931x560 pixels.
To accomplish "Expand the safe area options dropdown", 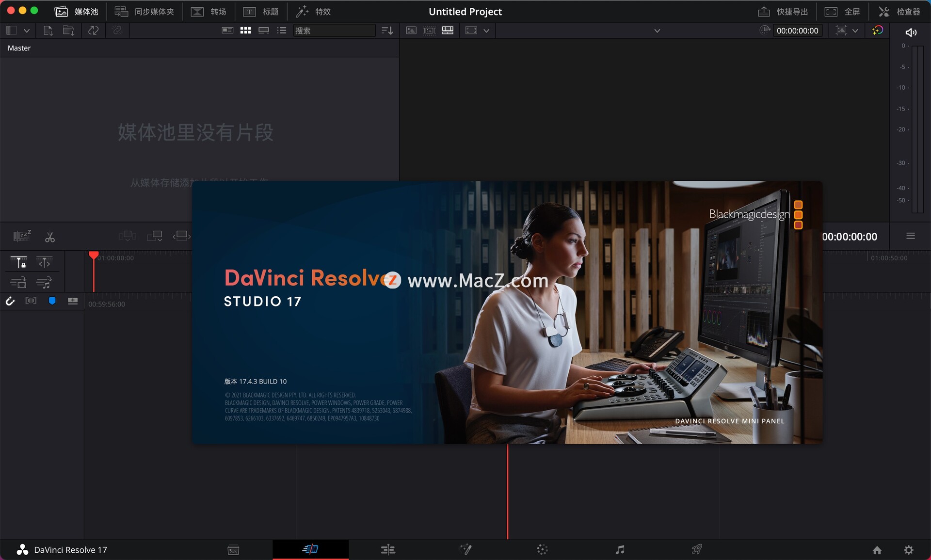I will pos(855,31).
